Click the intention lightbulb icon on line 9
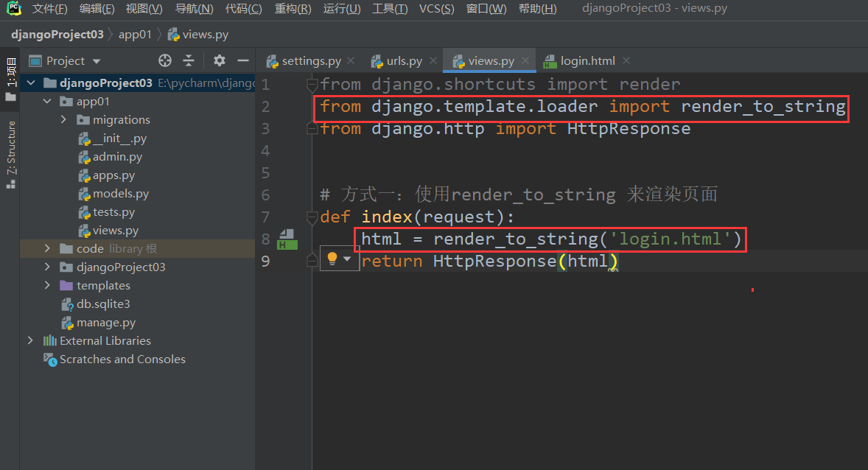This screenshot has width=868, height=470. tap(332, 259)
